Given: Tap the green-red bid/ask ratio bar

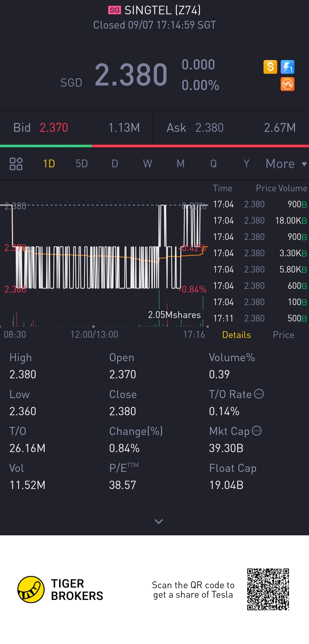Looking at the screenshot, I should point(154,146).
